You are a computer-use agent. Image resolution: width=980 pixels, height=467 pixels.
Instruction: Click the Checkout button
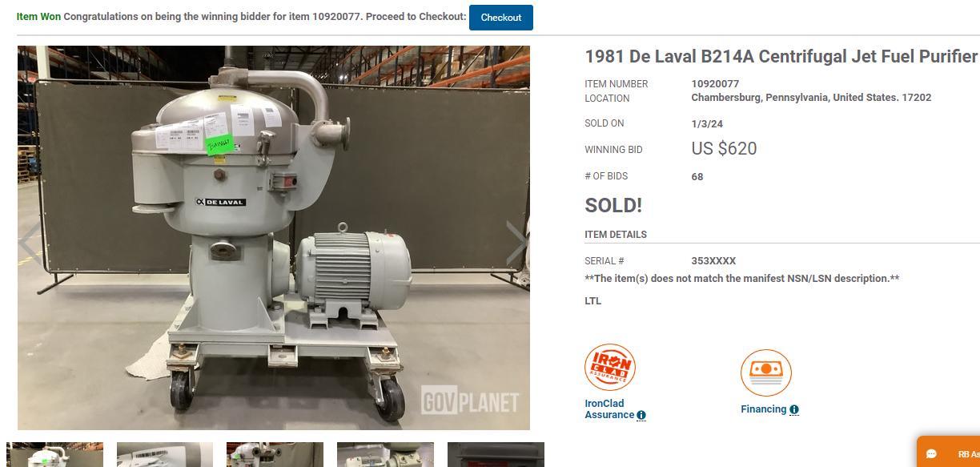[500, 18]
